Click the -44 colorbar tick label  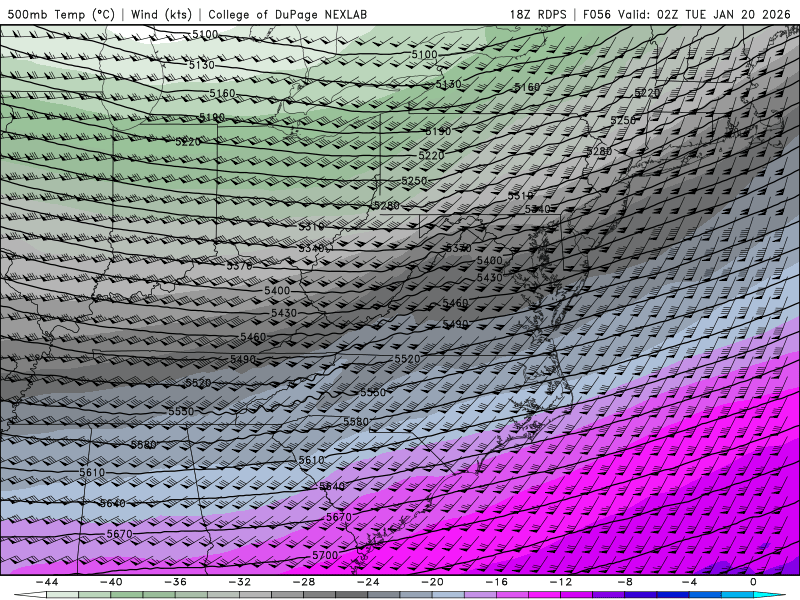tap(47, 582)
